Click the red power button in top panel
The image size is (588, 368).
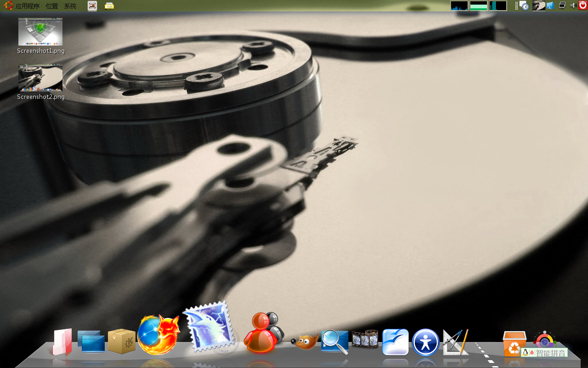583,5
